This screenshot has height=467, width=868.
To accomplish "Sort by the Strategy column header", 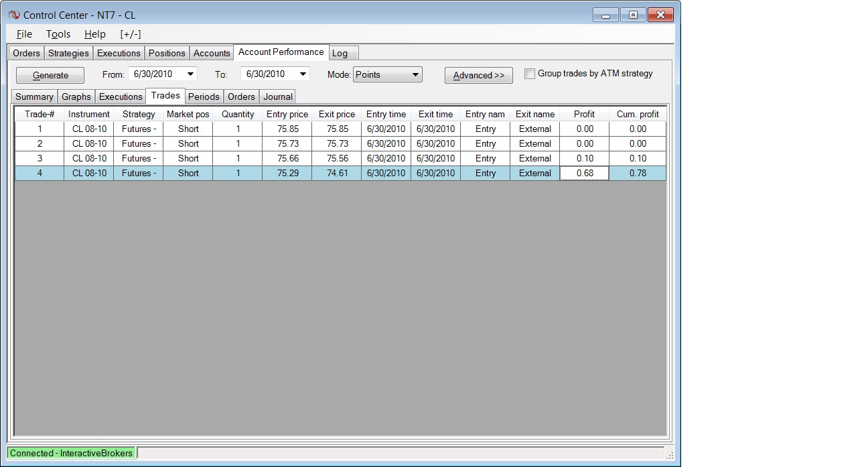I will pyautogui.click(x=139, y=114).
